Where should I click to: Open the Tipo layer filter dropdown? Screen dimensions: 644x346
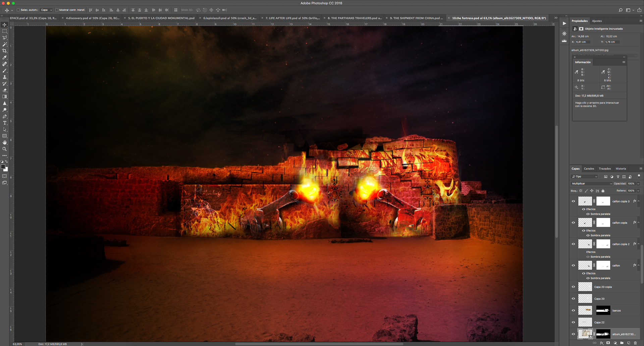coord(584,177)
